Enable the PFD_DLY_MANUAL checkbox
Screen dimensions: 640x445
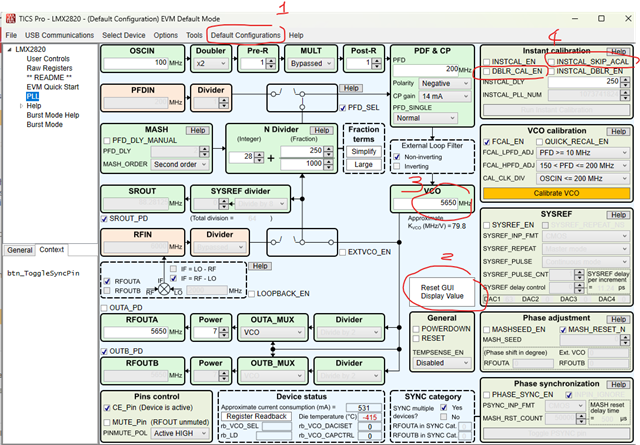pyautogui.click(x=107, y=140)
